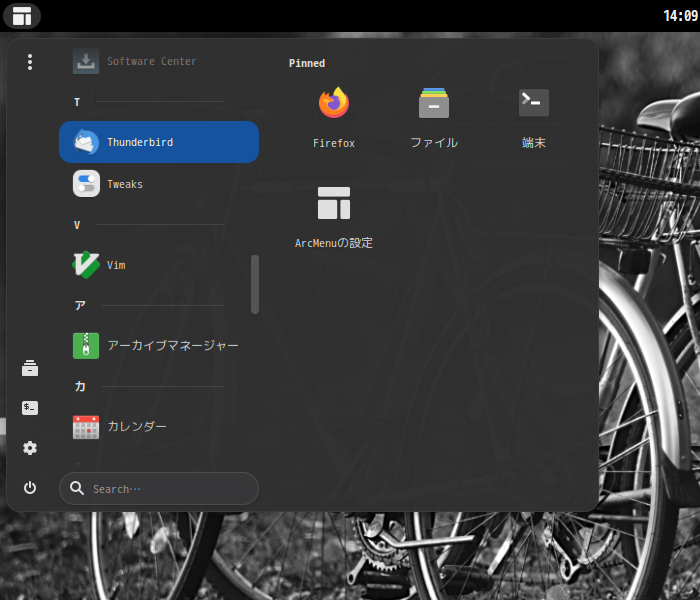
Task: Open Software Center from app list
Action: [159, 61]
